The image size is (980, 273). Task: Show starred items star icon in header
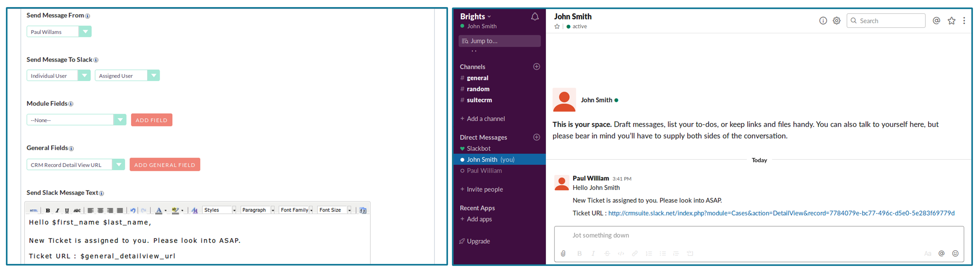[x=952, y=21]
